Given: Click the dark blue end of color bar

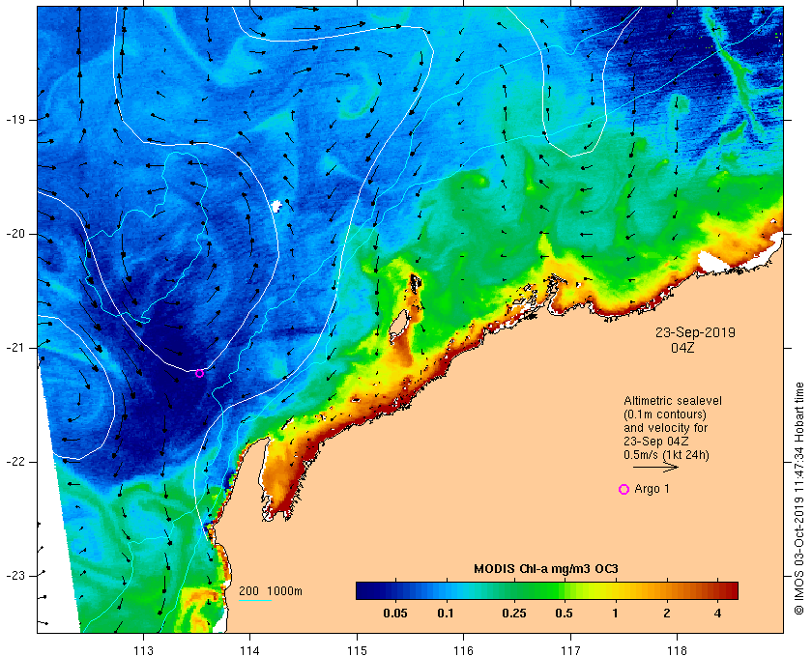Looking at the screenshot, I should 362,590.
